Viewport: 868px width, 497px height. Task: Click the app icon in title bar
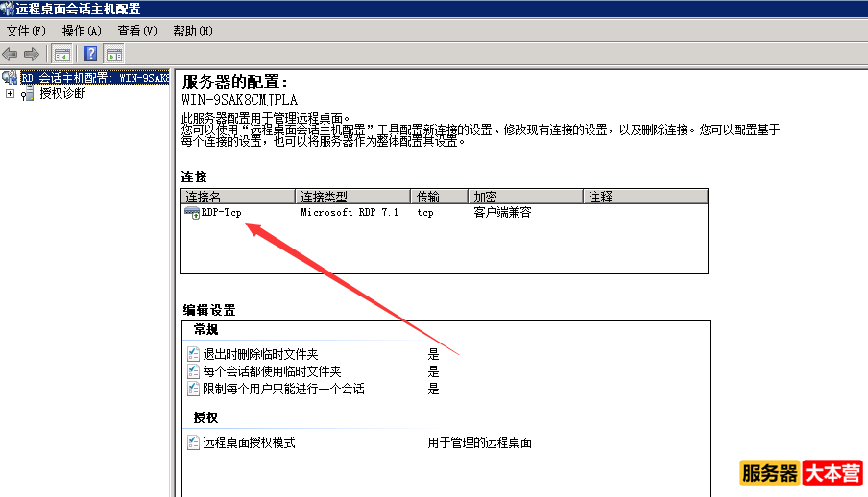pos(7,9)
